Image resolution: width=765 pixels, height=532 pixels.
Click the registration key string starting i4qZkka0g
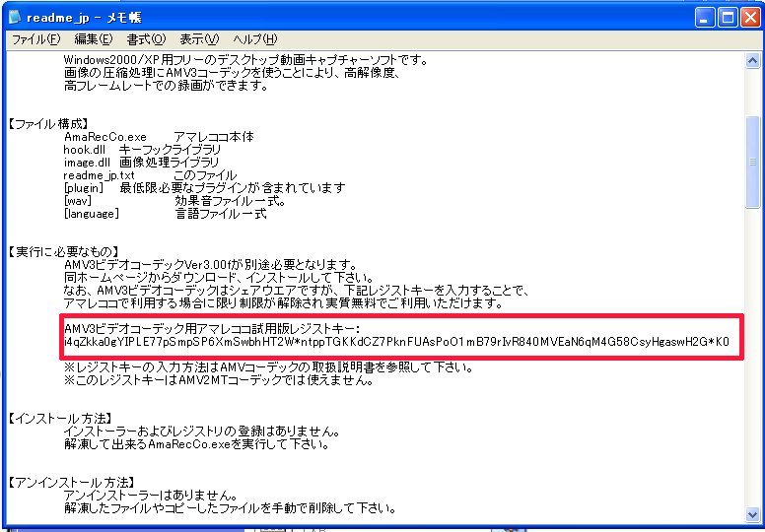pos(396,342)
